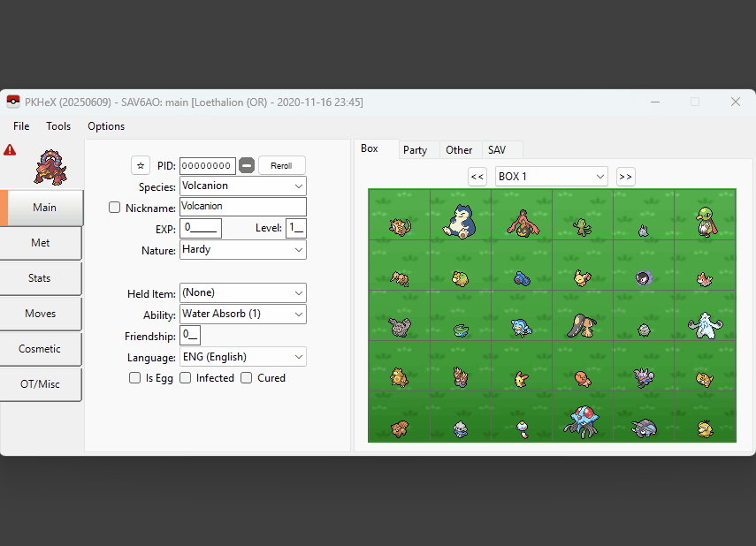
Task: Click the EXP input field
Action: tap(201, 229)
